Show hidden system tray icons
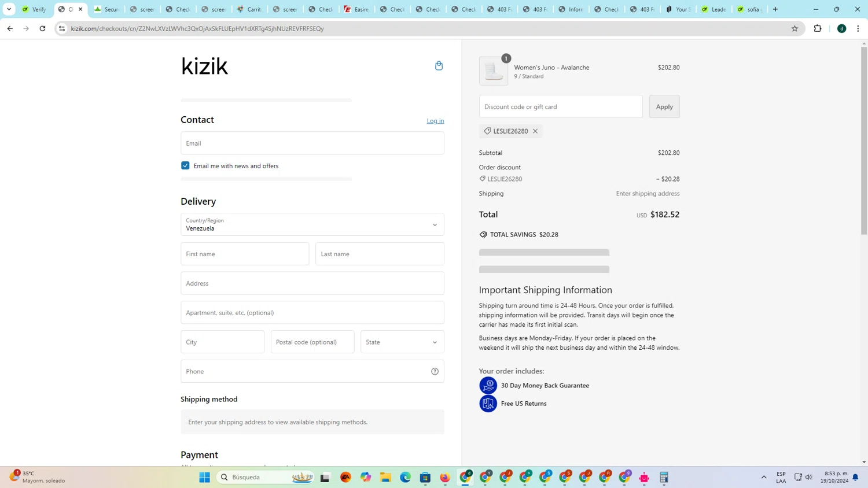Screen dimensions: 868x488 (764, 477)
